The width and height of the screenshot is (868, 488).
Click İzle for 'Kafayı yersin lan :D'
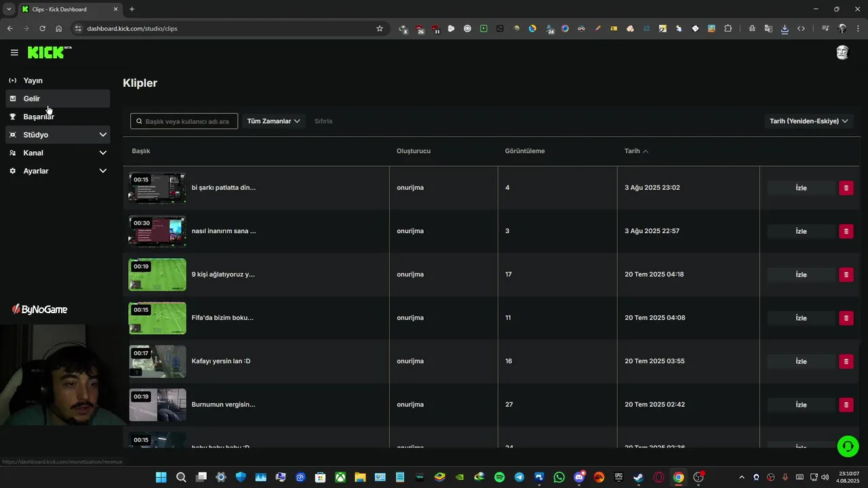click(x=801, y=361)
